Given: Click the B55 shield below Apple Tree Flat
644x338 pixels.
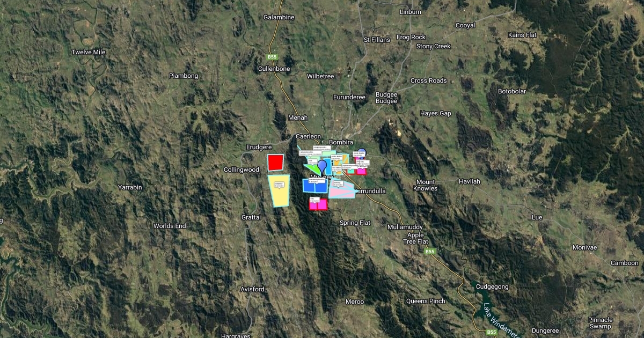Looking at the screenshot, I should coord(429,252).
